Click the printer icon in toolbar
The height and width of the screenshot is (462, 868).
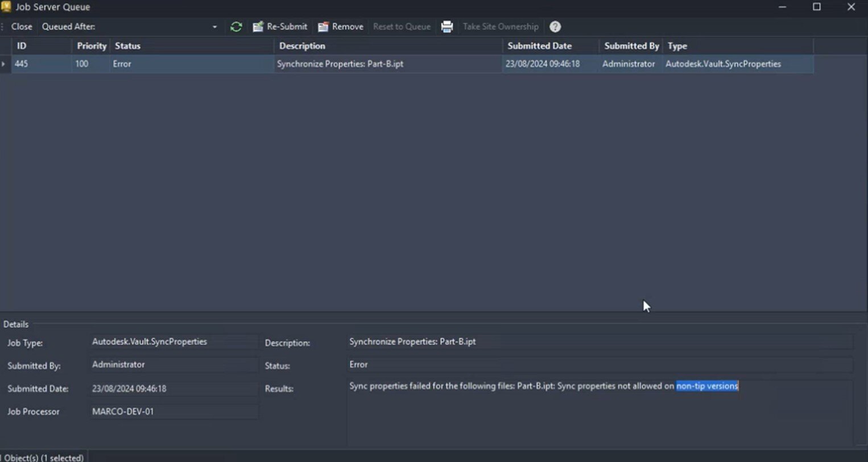[x=447, y=27]
